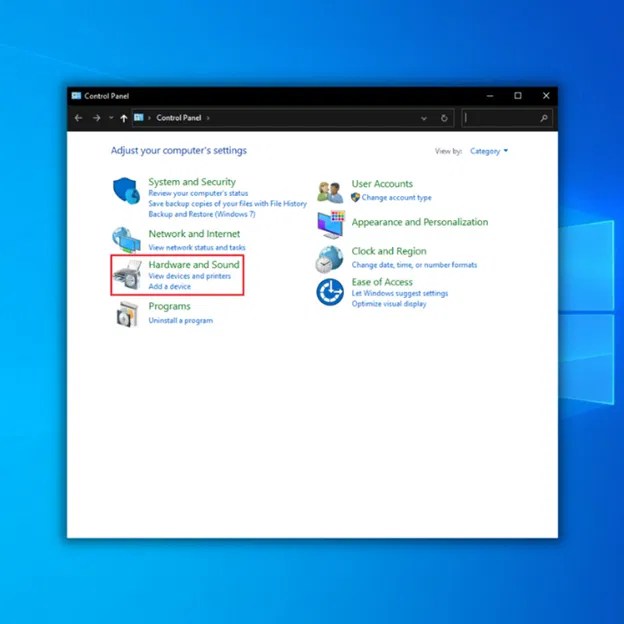
Task: Open the Clock and Region globe icon
Action: pyautogui.click(x=330, y=259)
